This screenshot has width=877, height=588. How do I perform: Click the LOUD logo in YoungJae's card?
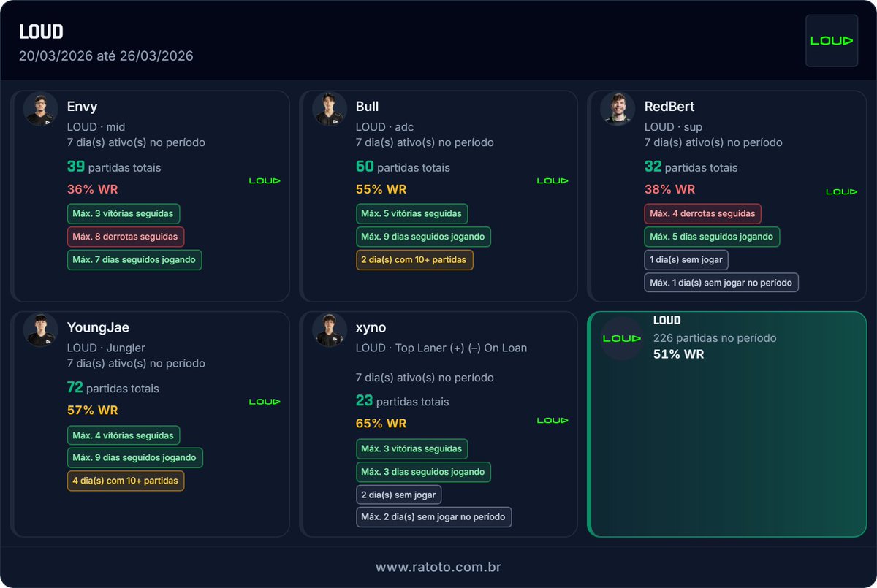point(265,402)
